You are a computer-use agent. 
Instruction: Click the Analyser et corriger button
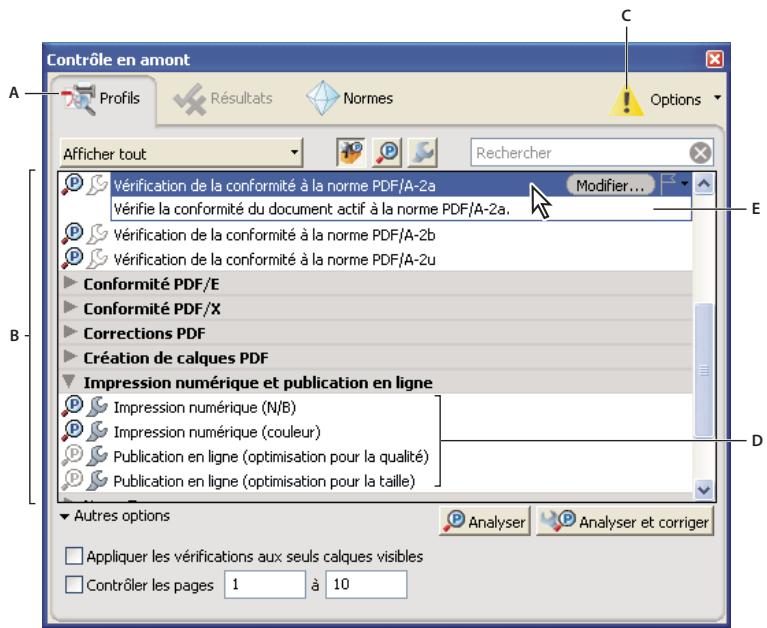tap(625, 521)
